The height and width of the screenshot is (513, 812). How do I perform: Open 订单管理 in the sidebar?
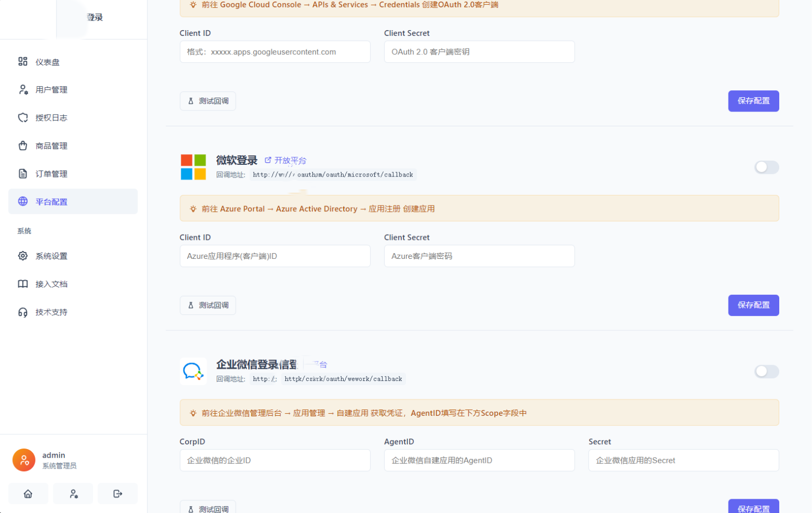coord(51,173)
